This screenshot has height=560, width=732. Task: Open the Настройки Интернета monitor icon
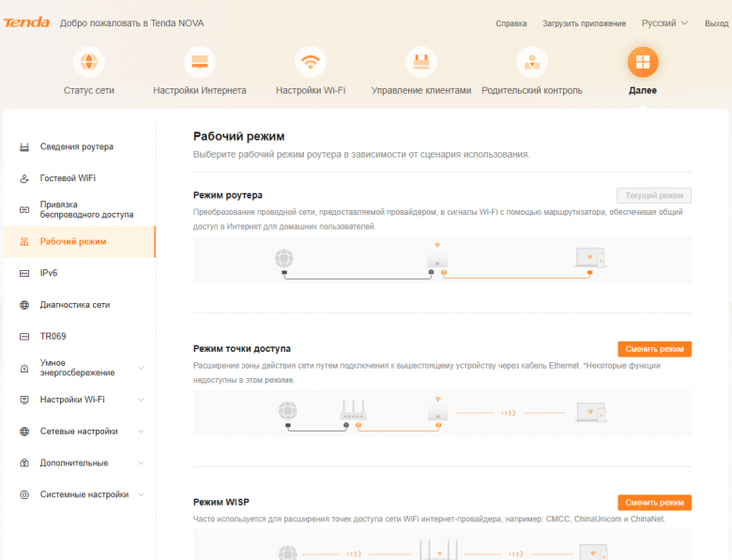click(x=199, y=62)
